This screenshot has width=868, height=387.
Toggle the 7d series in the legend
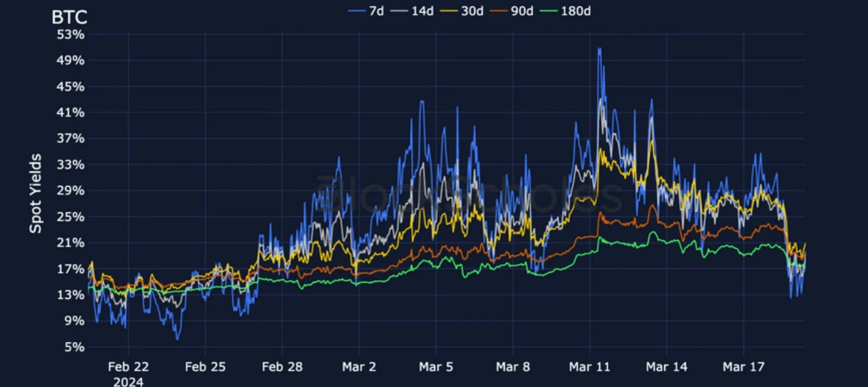pos(366,11)
